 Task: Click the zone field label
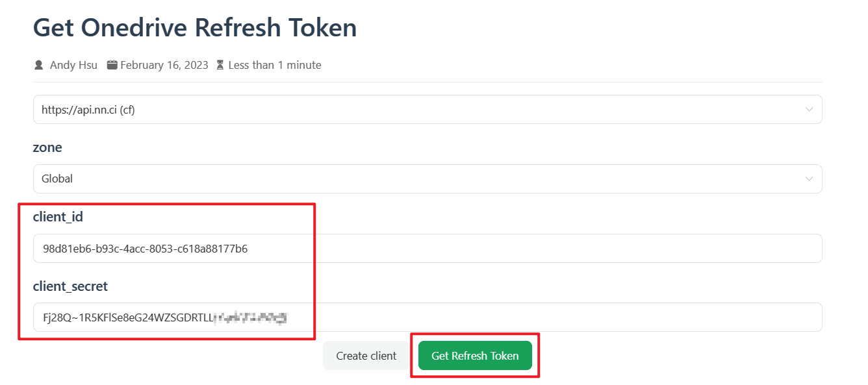[47, 147]
